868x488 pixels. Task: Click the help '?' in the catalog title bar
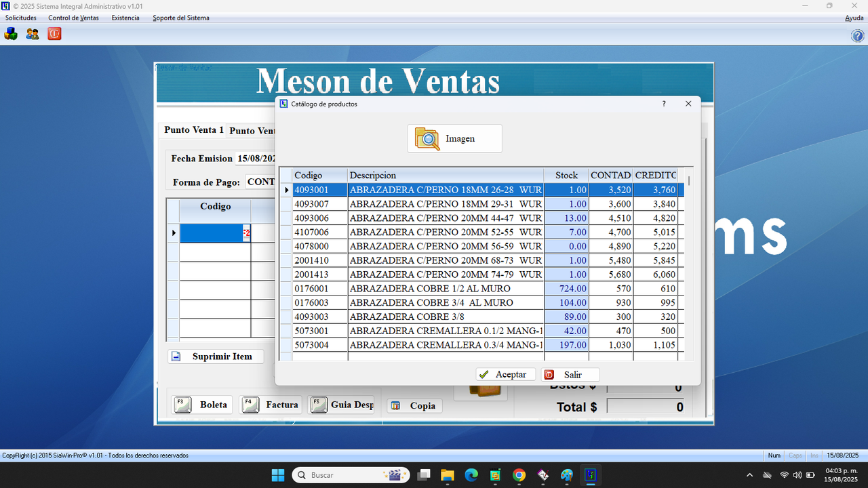(663, 104)
